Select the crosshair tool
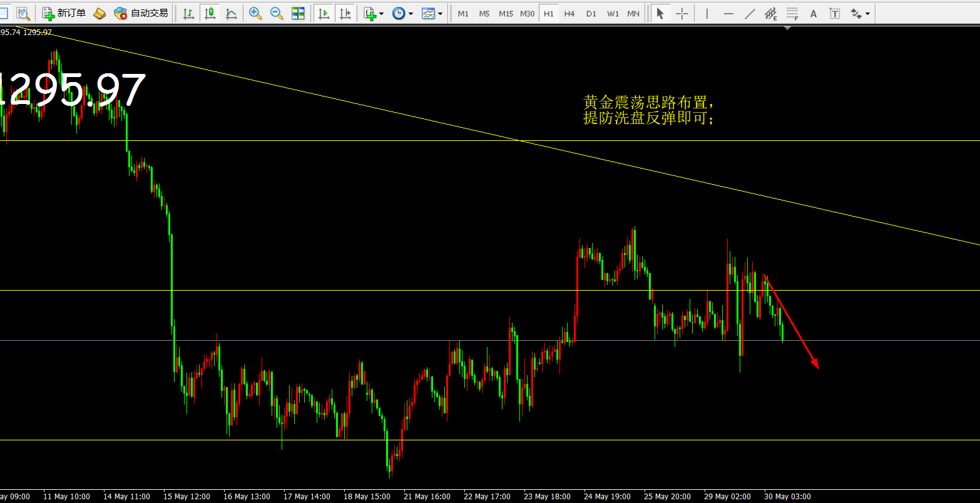 click(682, 13)
